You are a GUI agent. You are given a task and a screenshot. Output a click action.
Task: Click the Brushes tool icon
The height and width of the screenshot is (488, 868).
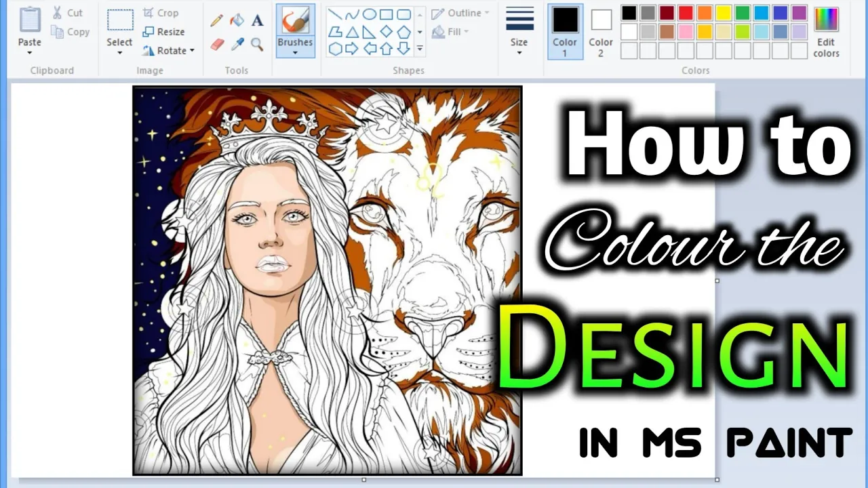(x=295, y=20)
